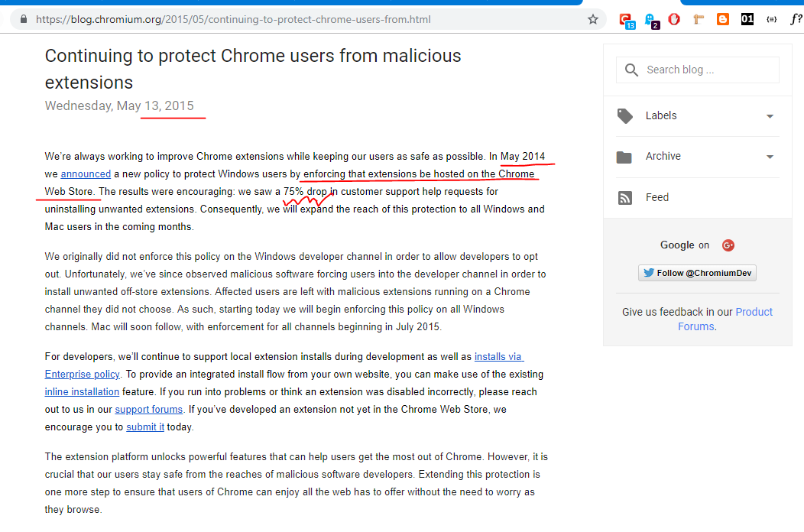Image resolution: width=804 pixels, height=532 pixels.
Task: Open the Adblock Plus stop-hand extension
Action: click(x=674, y=20)
